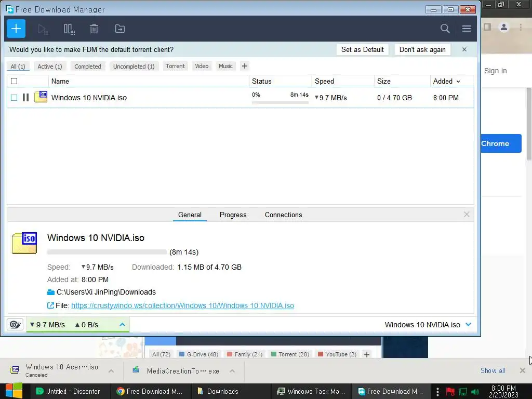Open the crustywindo.ws file link

click(182, 305)
